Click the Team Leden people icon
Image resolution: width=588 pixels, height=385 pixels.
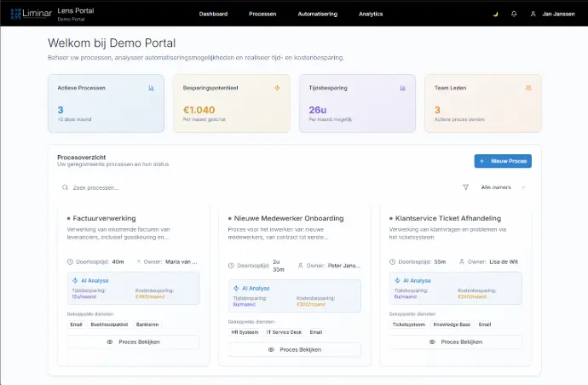tap(528, 88)
